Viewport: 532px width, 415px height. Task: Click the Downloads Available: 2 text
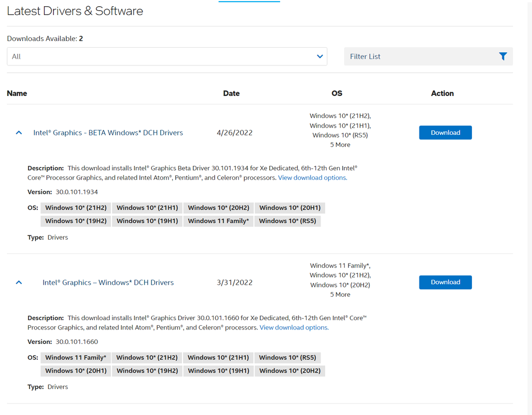[x=45, y=39]
